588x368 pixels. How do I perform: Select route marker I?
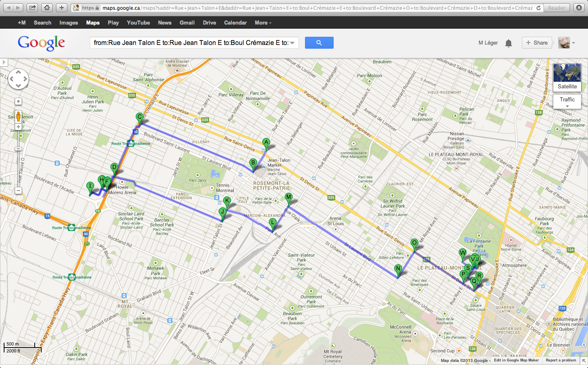(90, 188)
